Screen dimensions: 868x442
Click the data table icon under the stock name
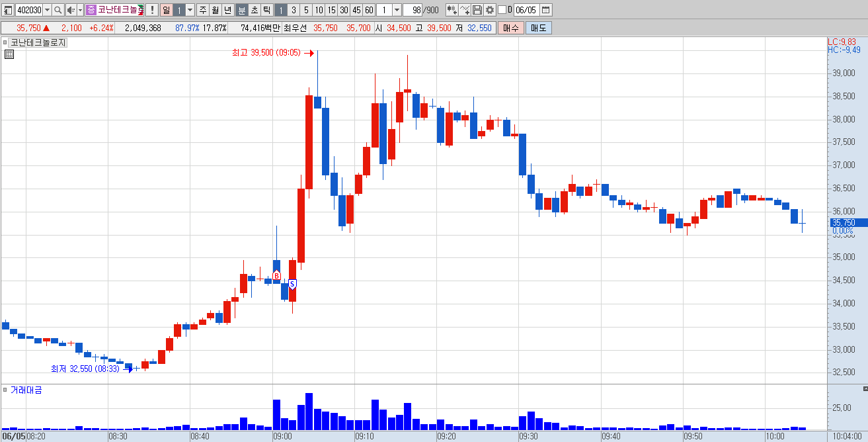(9, 54)
